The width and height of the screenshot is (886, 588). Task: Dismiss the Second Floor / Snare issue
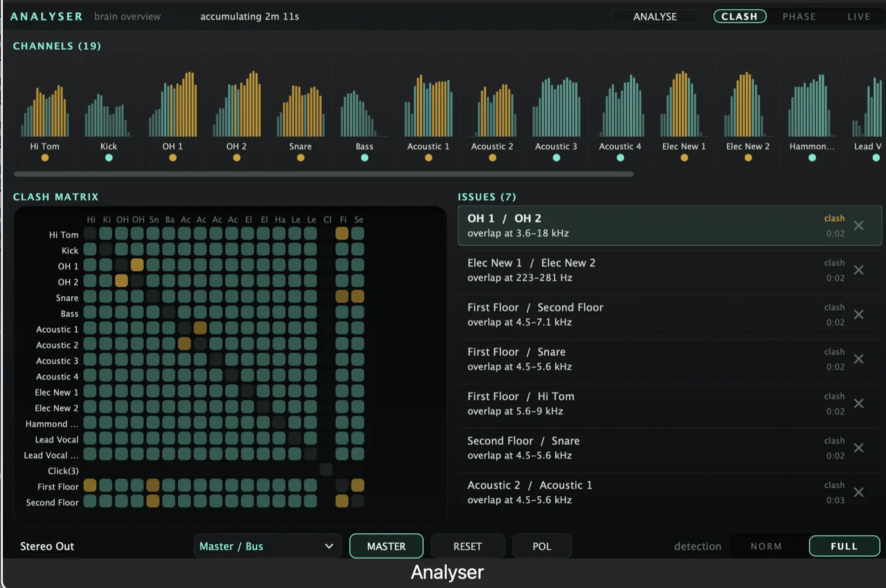pos(858,447)
